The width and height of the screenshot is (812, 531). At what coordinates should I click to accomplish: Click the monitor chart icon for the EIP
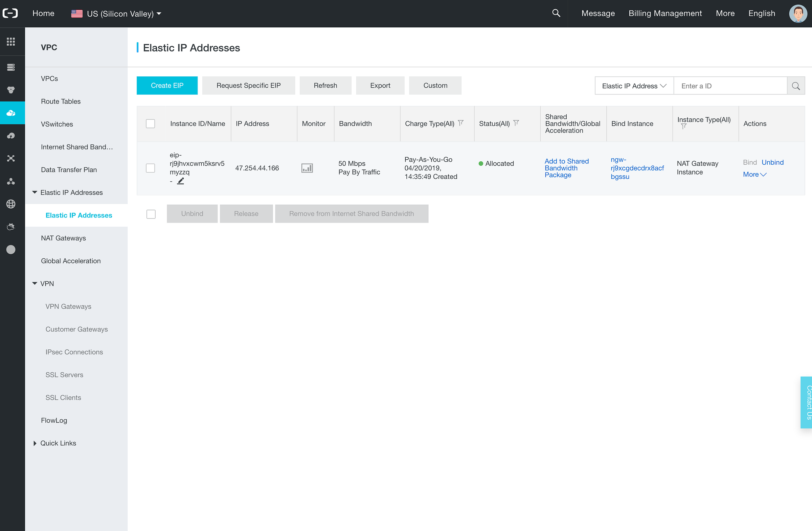[307, 168]
